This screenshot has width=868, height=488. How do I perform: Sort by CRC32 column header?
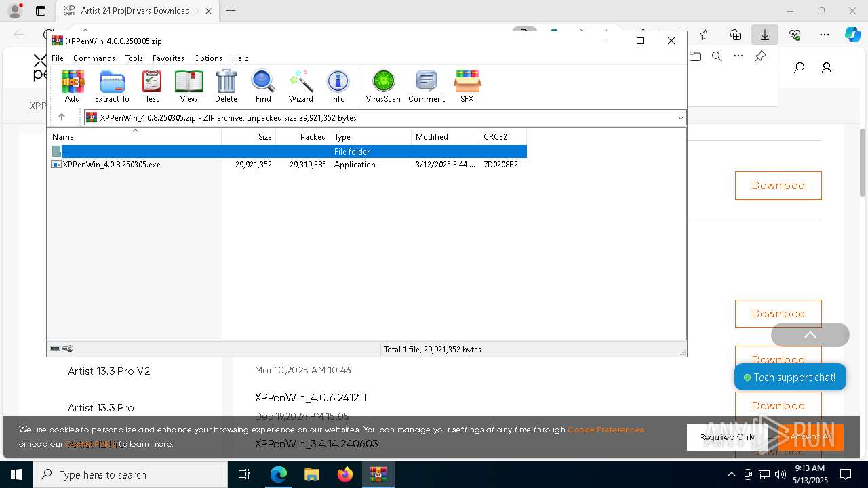(x=503, y=137)
